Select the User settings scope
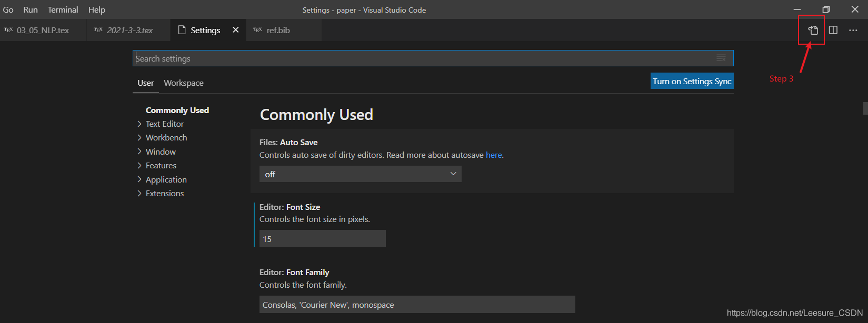868x323 pixels. [x=146, y=83]
